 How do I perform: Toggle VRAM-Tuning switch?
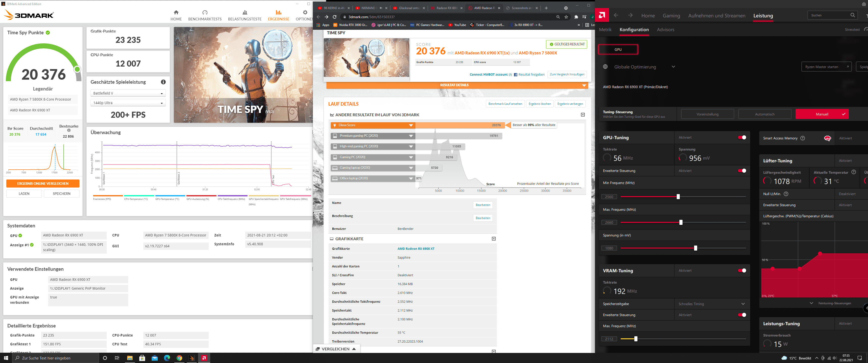point(742,270)
